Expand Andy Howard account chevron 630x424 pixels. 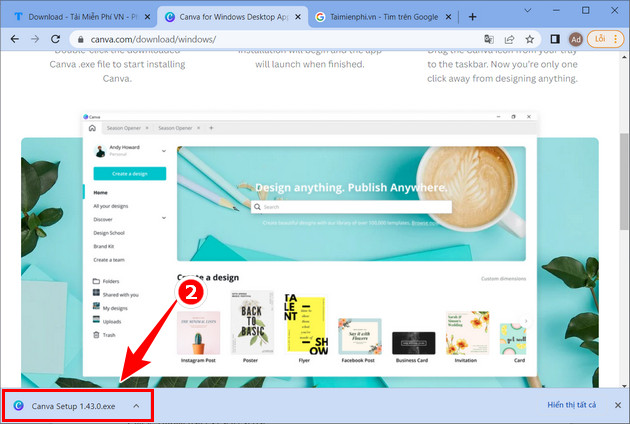click(164, 151)
